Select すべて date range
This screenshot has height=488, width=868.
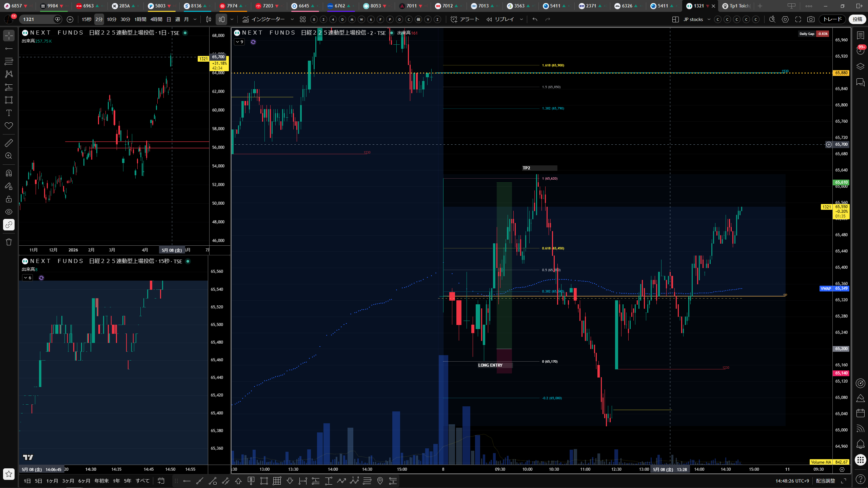(142, 481)
